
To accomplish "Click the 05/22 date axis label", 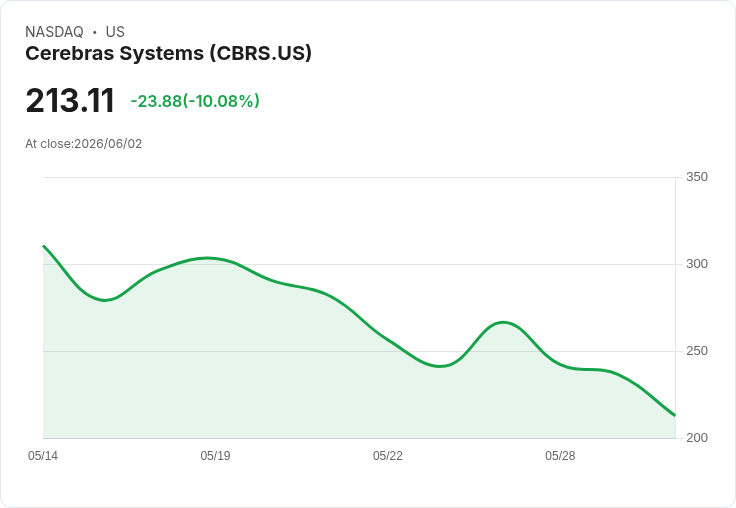I will click(x=388, y=455).
